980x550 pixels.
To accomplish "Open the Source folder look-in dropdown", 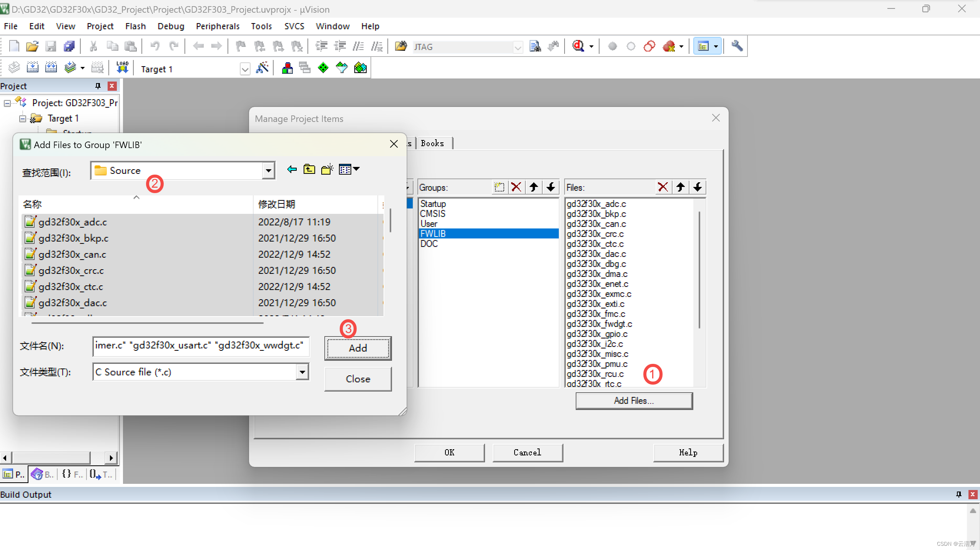I will (x=268, y=170).
